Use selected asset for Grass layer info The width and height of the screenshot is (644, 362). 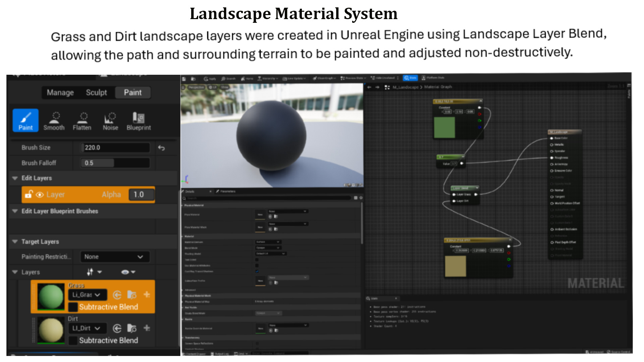click(x=117, y=295)
